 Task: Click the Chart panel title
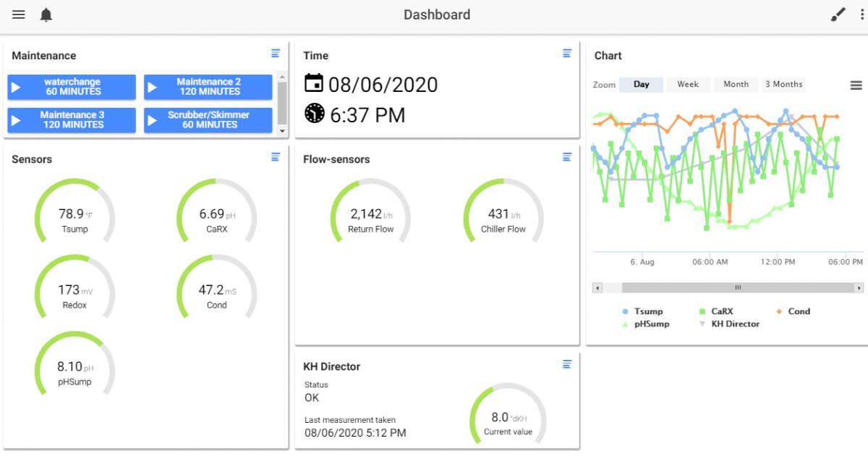tap(608, 56)
